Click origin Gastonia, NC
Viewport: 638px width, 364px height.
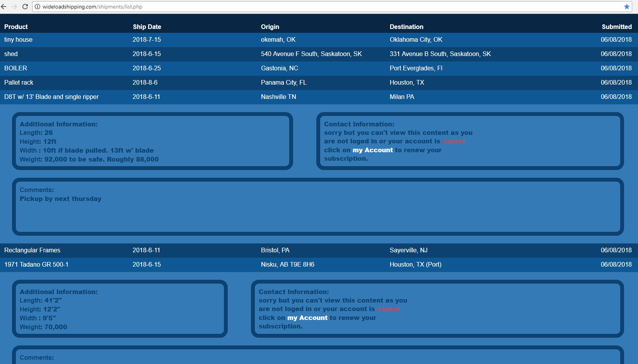tap(280, 68)
